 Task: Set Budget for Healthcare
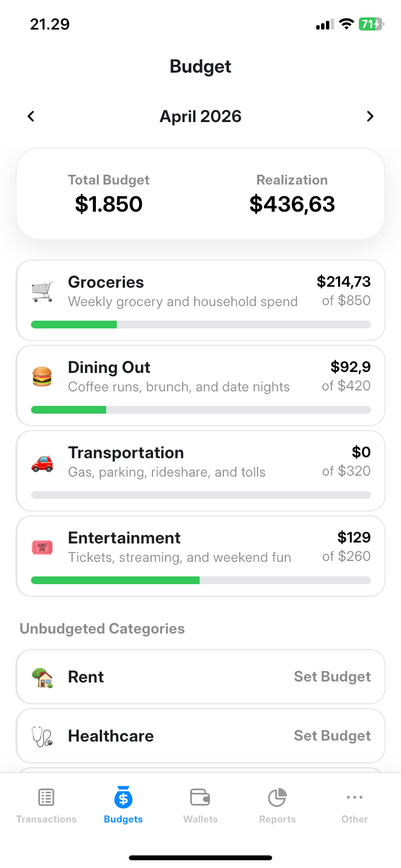(x=332, y=736)
